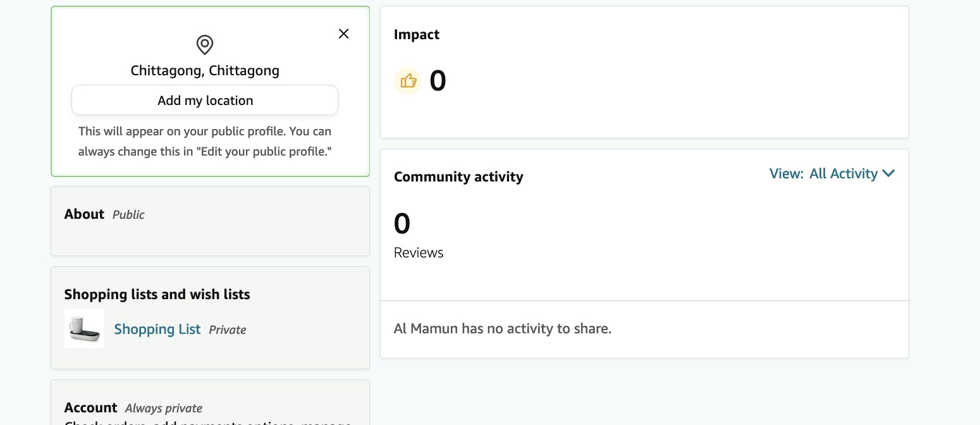Click the community reviews zero count
This screenshot has width=980, height=425.
[402, 223]
